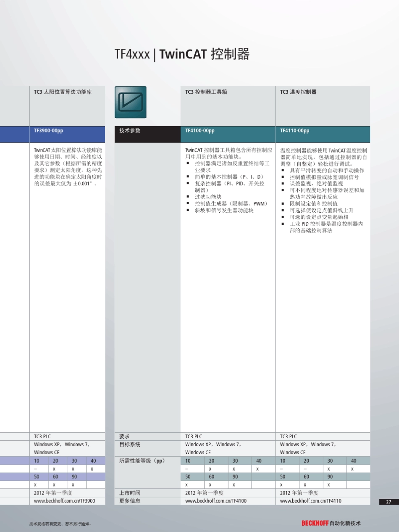Click TC3 PLC in the TF4110 column
Image resolution: width=399 pixels, height=532 pixels.
tap(289, 437)
